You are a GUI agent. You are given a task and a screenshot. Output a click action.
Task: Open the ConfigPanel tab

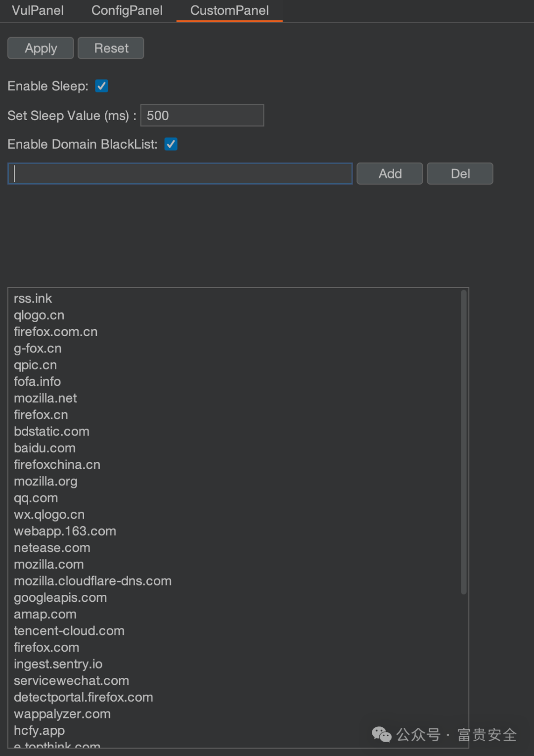coord(127,10)
